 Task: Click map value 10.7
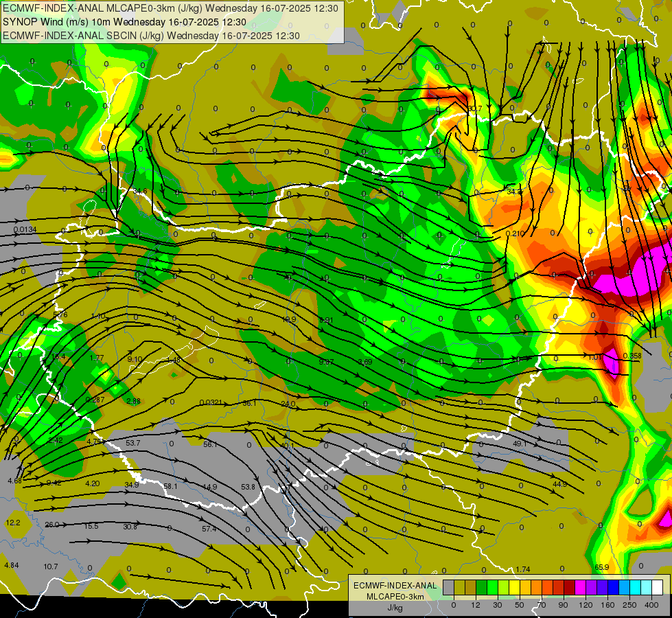[x=51, y=566]
